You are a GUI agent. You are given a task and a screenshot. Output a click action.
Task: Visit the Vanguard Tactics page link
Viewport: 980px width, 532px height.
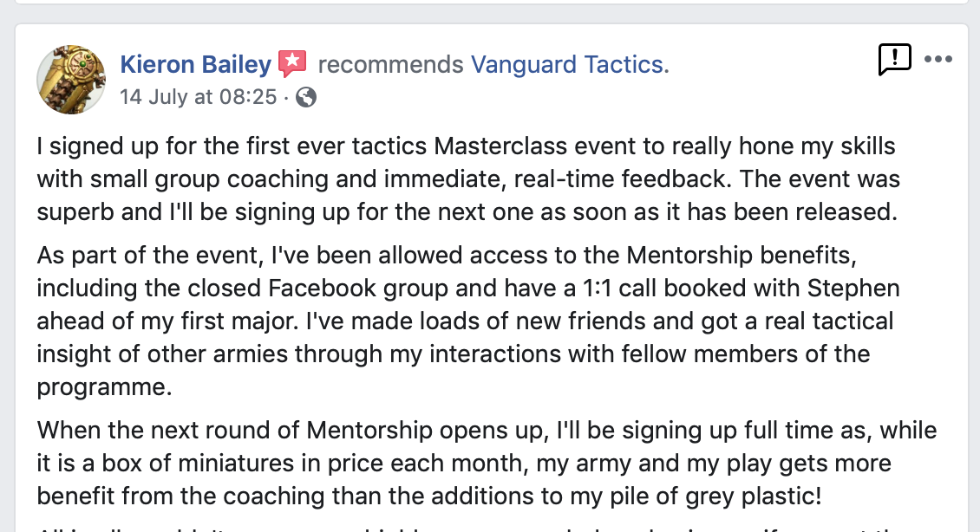(x=570, y=64)
